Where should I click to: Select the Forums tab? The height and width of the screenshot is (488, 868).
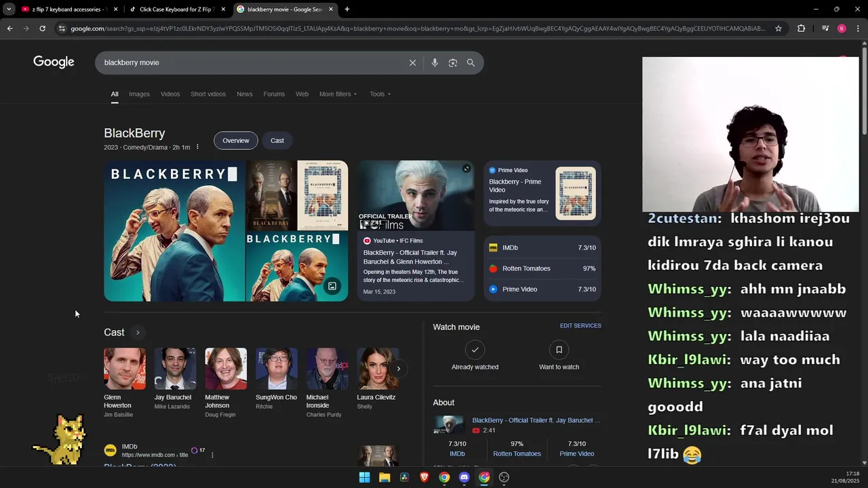274,94
